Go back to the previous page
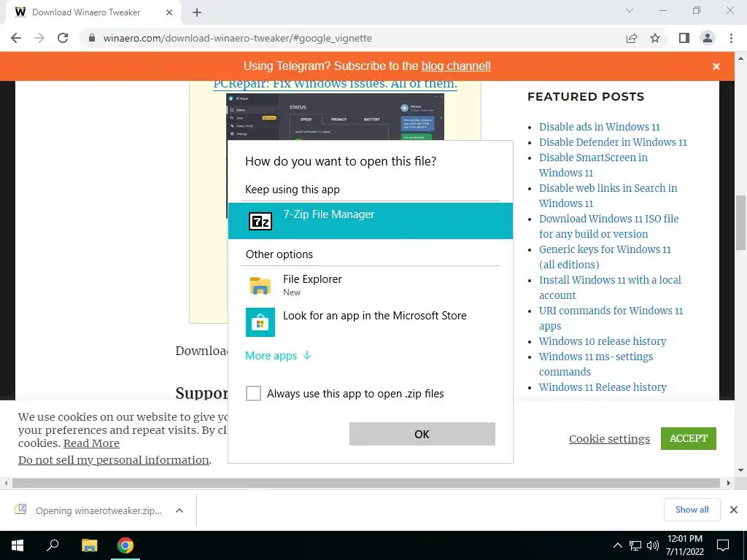747x560 pixels. point(16,38)
